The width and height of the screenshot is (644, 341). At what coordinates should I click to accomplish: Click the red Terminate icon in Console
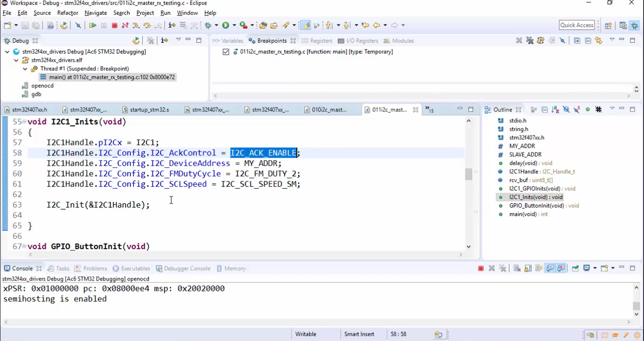pyautogui.click(x=481, y=268)
